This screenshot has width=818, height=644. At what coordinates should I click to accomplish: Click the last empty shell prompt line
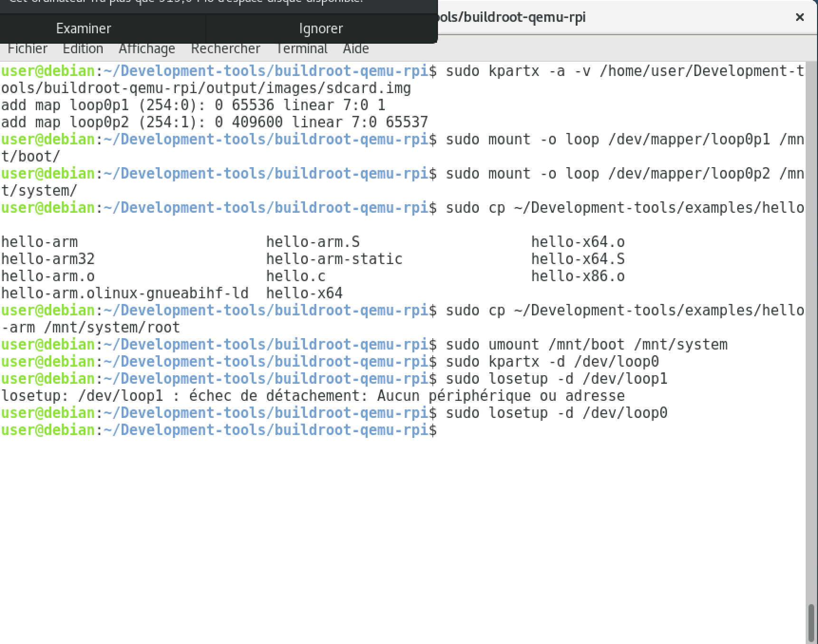click(219, 430)
